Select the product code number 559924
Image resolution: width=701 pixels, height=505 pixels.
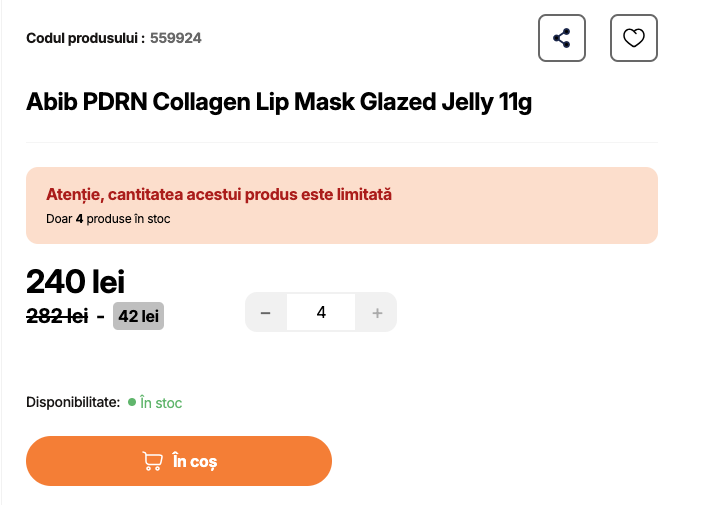click(176, 39)
